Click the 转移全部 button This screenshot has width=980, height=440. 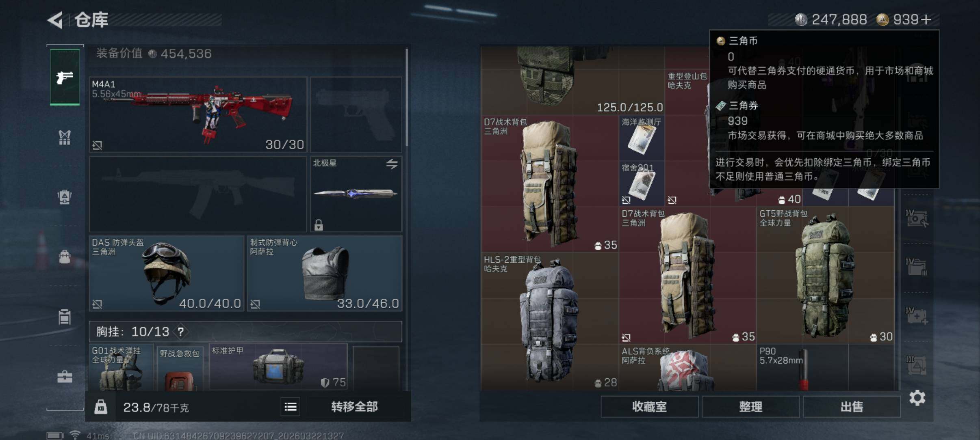coord(354,407)
